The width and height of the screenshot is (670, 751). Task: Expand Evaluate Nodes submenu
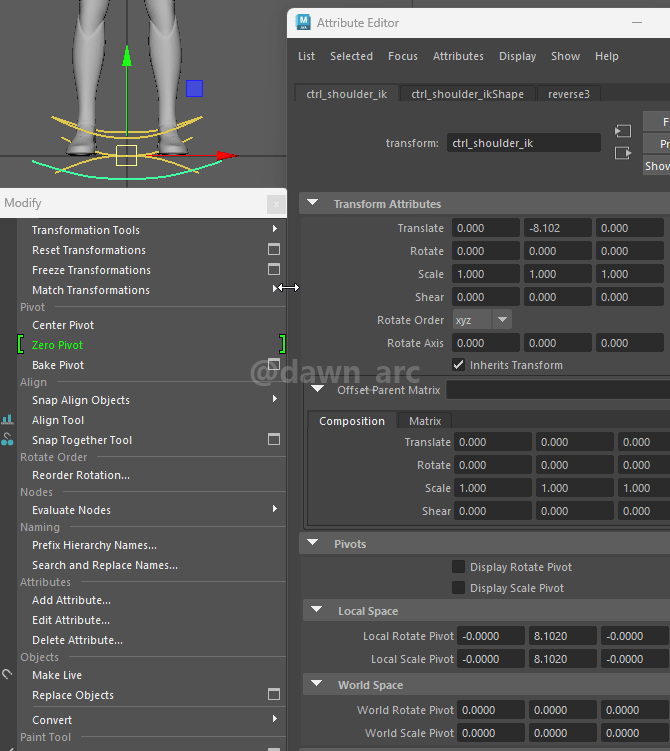(275, 509)
